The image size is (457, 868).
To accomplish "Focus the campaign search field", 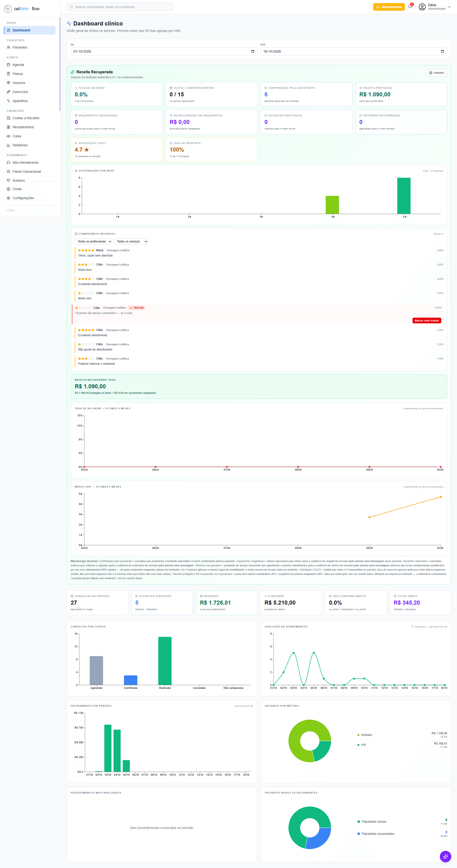I will pyautogui.click(x=120, y=7).
